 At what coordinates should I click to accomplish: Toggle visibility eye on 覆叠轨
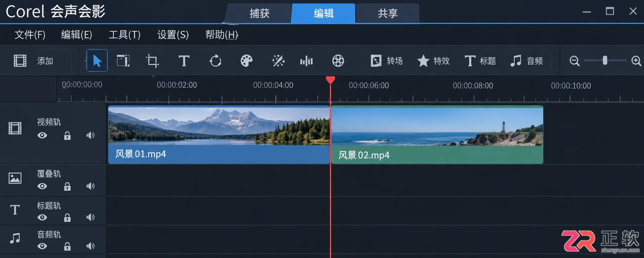tap(42, 186)
